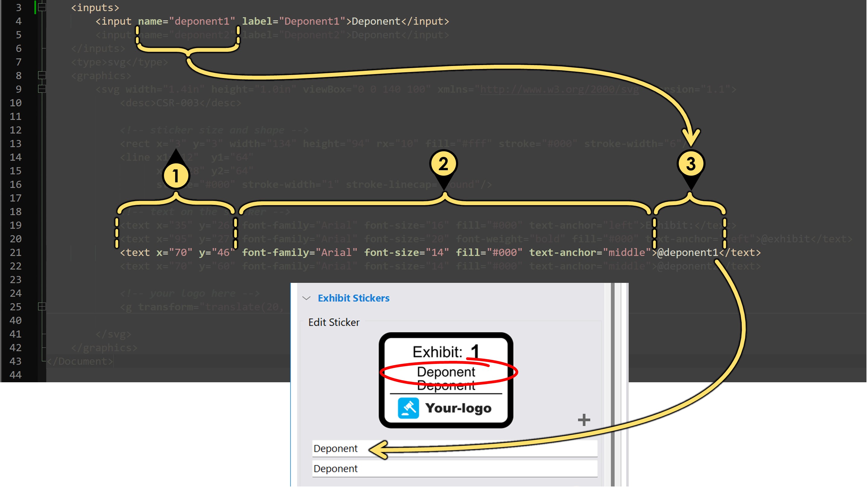Click the numbered callout marker 2
This screenshot has height=488, width=868.
(443, 164)
